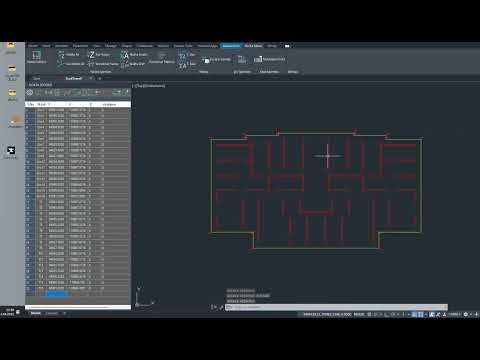This screenshot has width=480, height=360.
Task: Open the annotation scale dropdown in status bar
Action: [x=454, y=314]
